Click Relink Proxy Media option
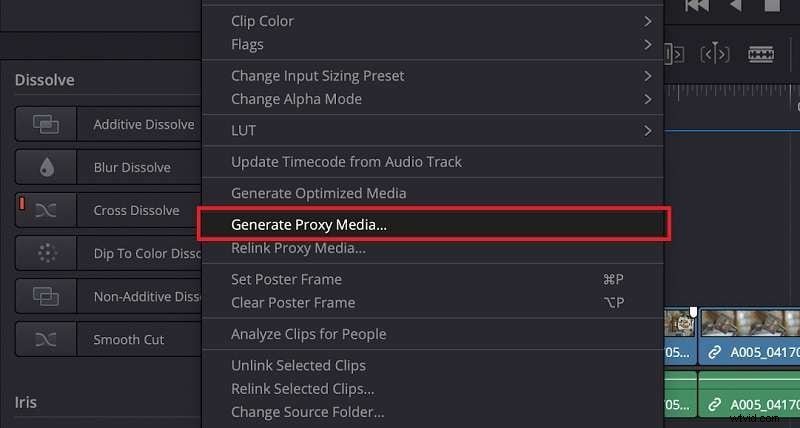The width and height of the screenshot is (800, 428). (298, 248)
